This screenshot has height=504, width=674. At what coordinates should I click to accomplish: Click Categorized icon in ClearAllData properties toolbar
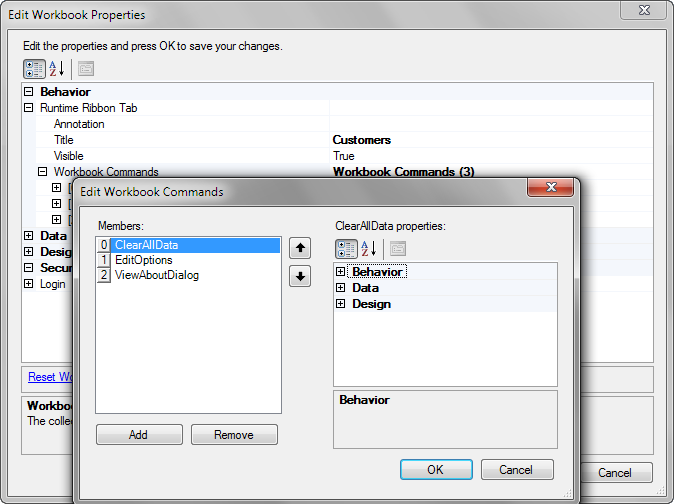tap(346, 249)
